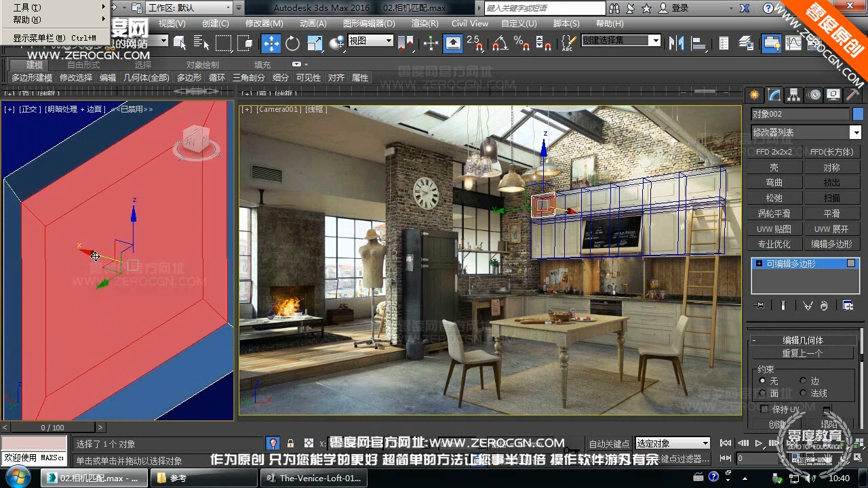The width and height of the screenshot is (868, 488).
Task: Apply the UVW 贴图 modifier button
Action: [x=774, y=229]
